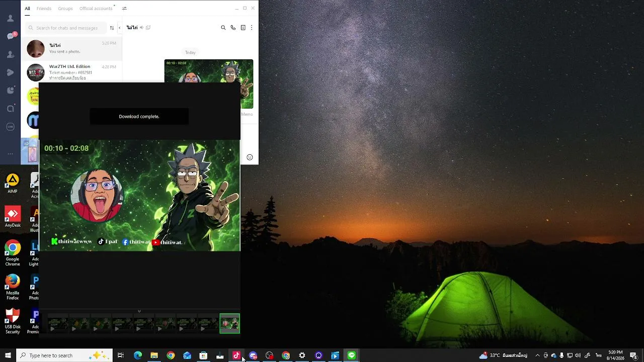Screen dimensions: 644x362
Task: Open the Settings gear in the taskbar
Action: (302, 355)
